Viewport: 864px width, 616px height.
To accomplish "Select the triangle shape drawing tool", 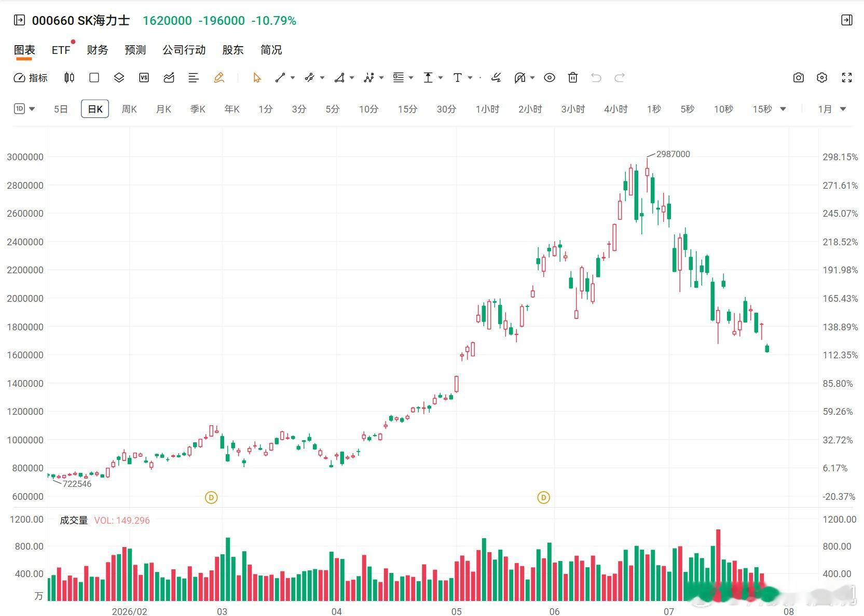I will coord(339,78).
